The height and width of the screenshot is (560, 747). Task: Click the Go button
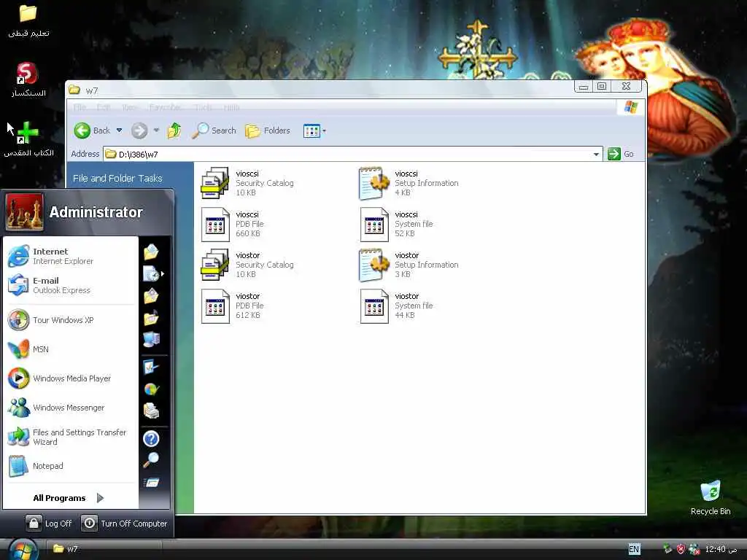621,154
